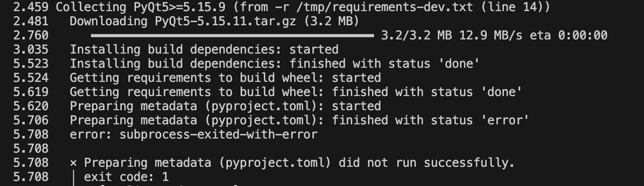Click 'Installing build dependencies: started' line

pyautogui.click(x=204, y=50)
